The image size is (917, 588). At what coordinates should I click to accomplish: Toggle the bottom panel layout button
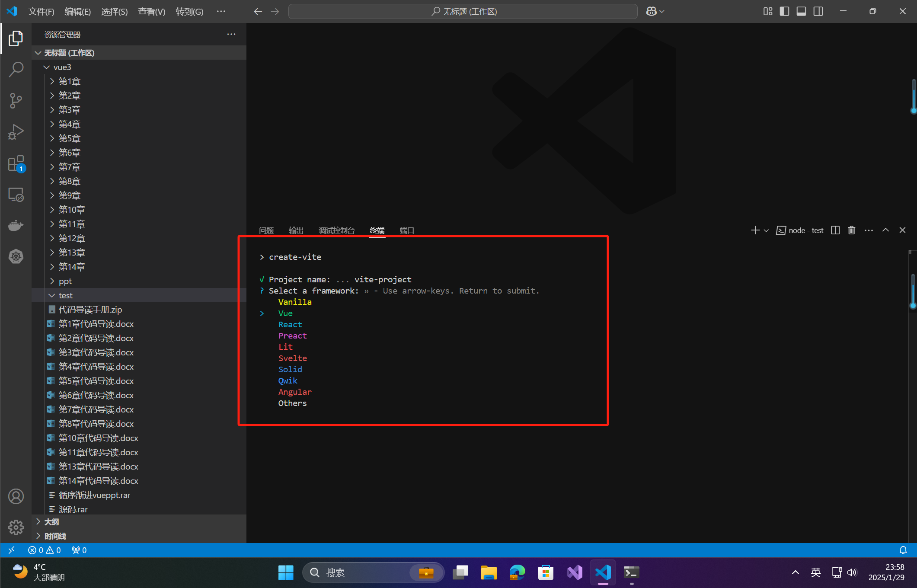click(x=801, y=12)
